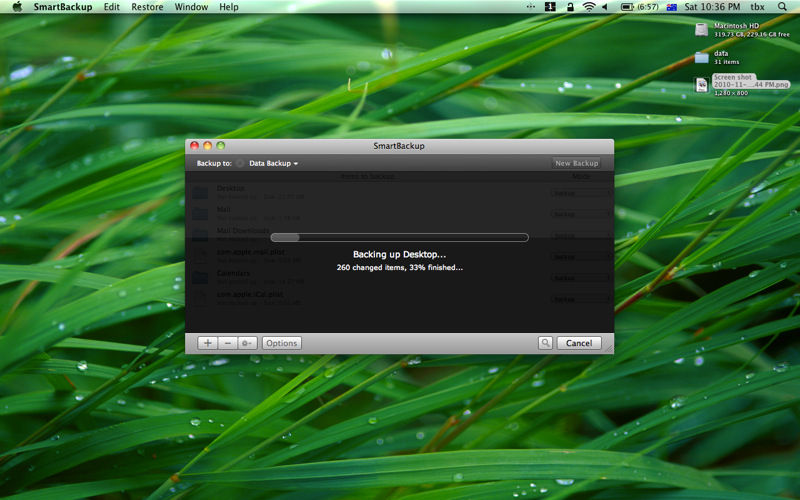Open the Options panel
This screenshot has height=500, width=800.
pyautogui.click(x=282, y=343)
